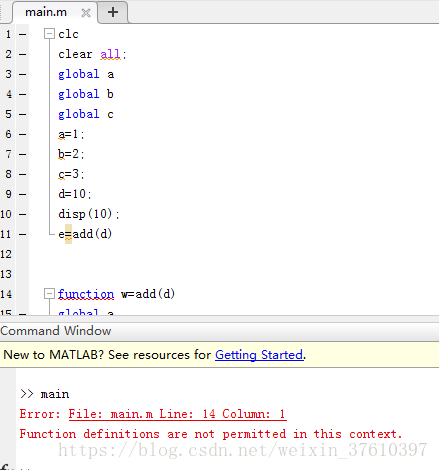Set breakpoint on the dash at line 3
Image resolution: width=439 pixels, height=470 pixels.
[x=22, y=74]
